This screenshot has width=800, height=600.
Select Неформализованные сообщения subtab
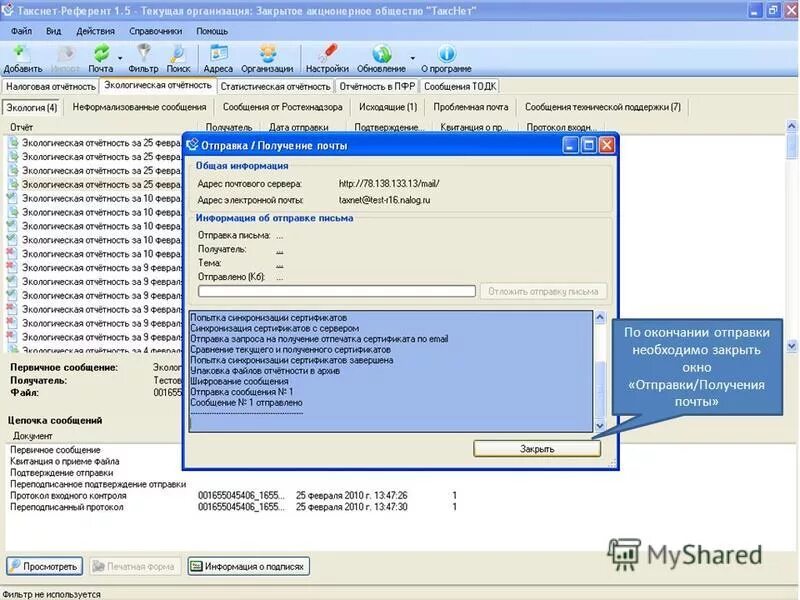(x=139, y=107)
